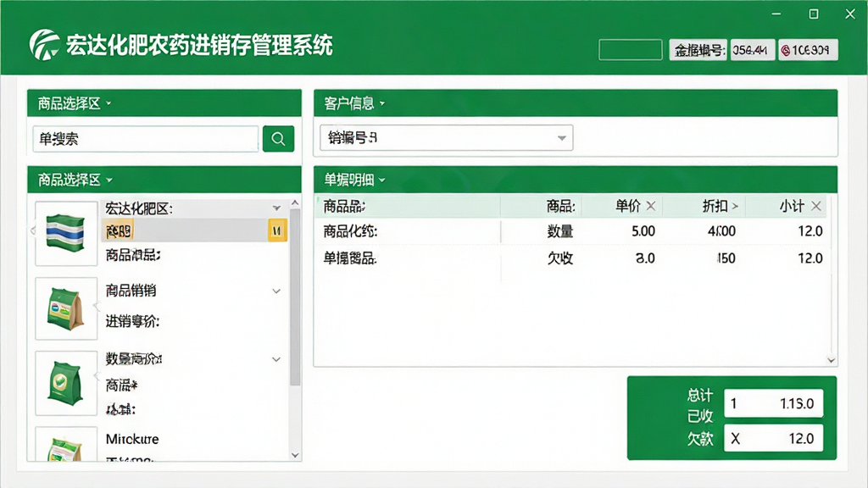Viewport: 868px width, 488px height.
Task: Click the 商品销销 product entry
Action: point(131,291)
